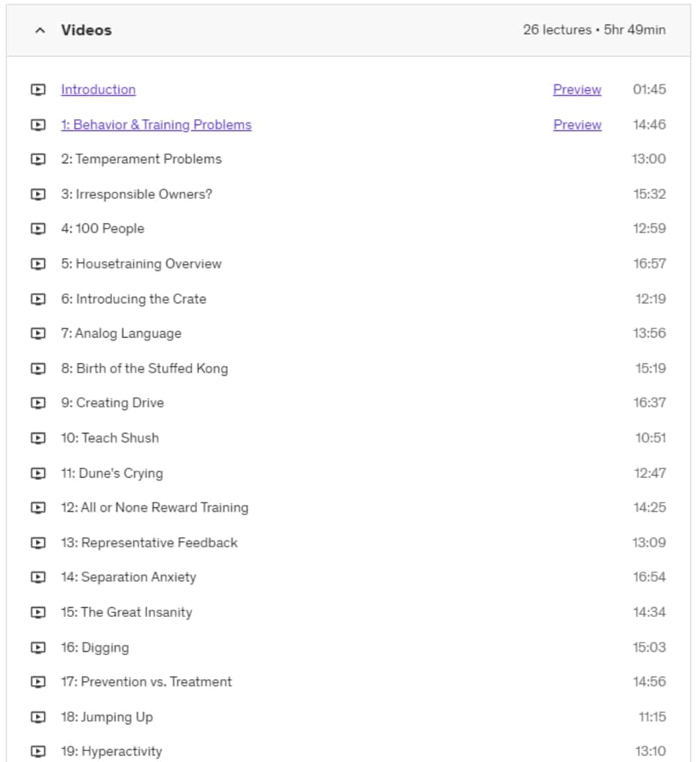The image size is (700, 762).
Task: Click video icon beside Separation Anxiety
Action: pos(38,577)
